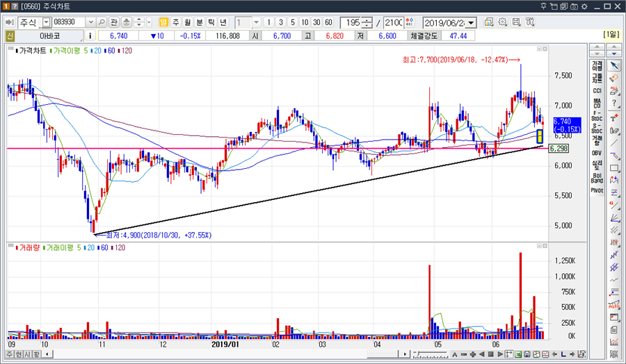Click the stop square button at bottom
626x364 pixels.
pos(491,354)
